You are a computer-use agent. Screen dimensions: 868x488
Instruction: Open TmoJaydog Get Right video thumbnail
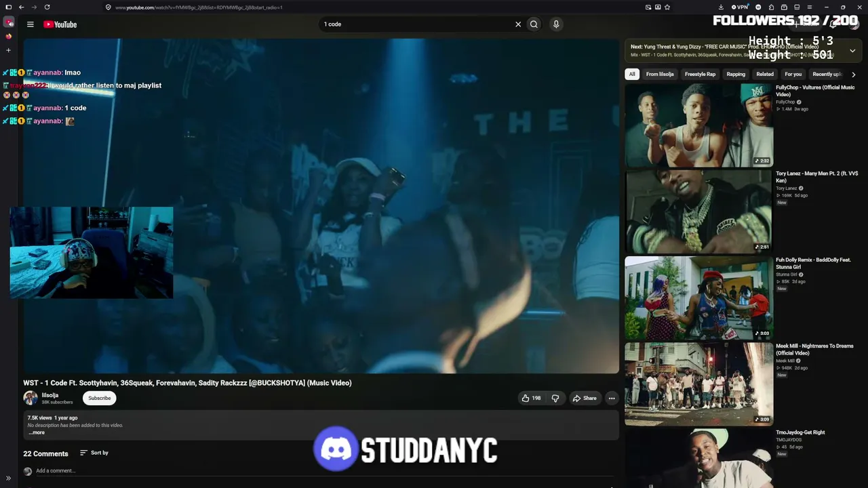[698, 458]
